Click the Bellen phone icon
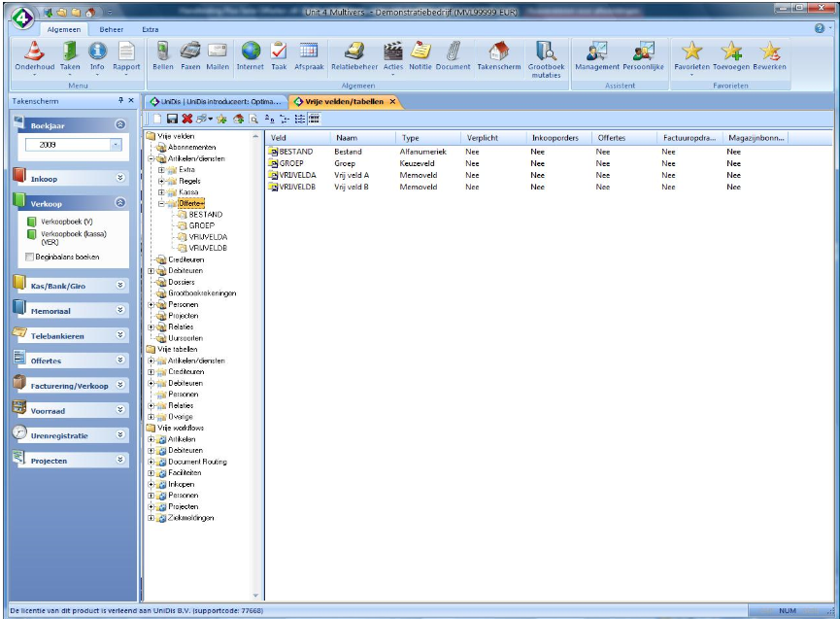The height and width of the screenshot is (619, 840). coord(163,52)
